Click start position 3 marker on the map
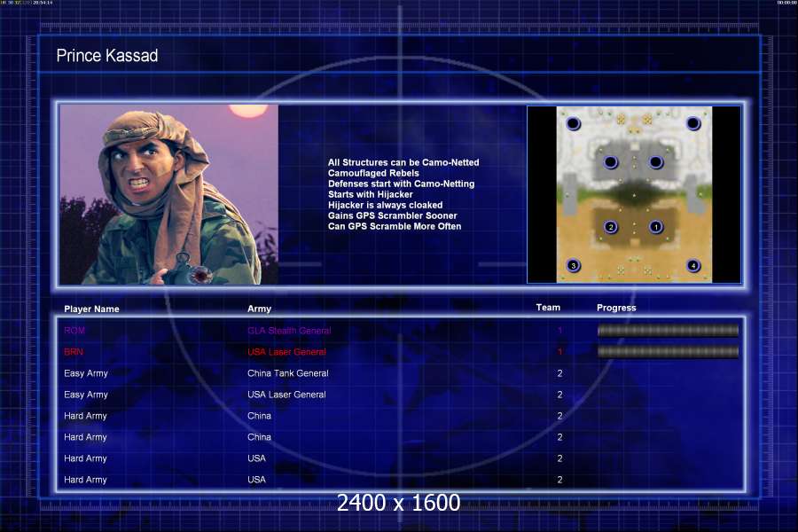The height and width of the screenshot is (532, 798). (x=573, y=265)
